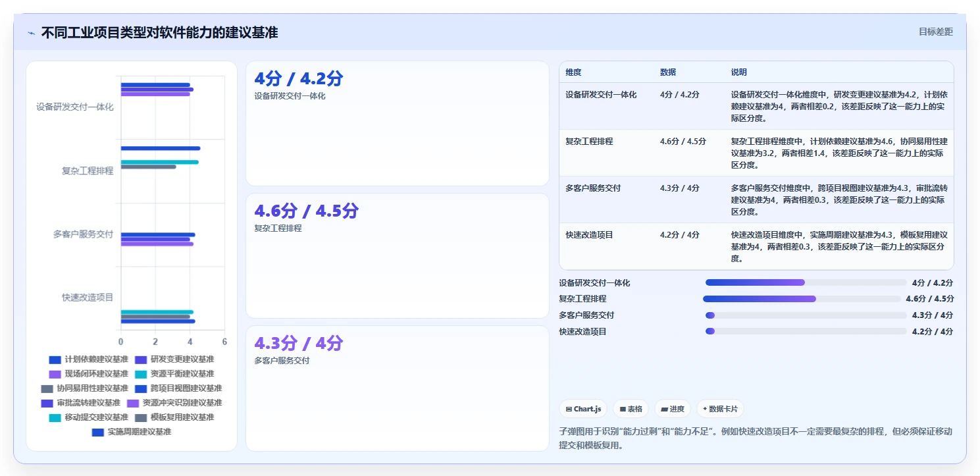
Task: Click the description mentioning 协同易用性建议基准为3.2
Action: [x=839, y=153]
